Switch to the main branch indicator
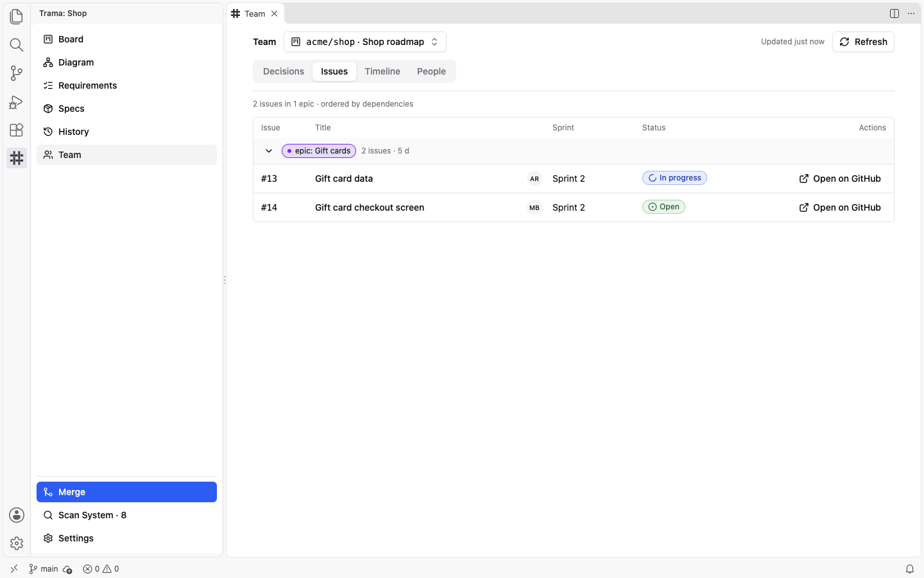Screen dimensions: 924x578 [x=44, y=569]
